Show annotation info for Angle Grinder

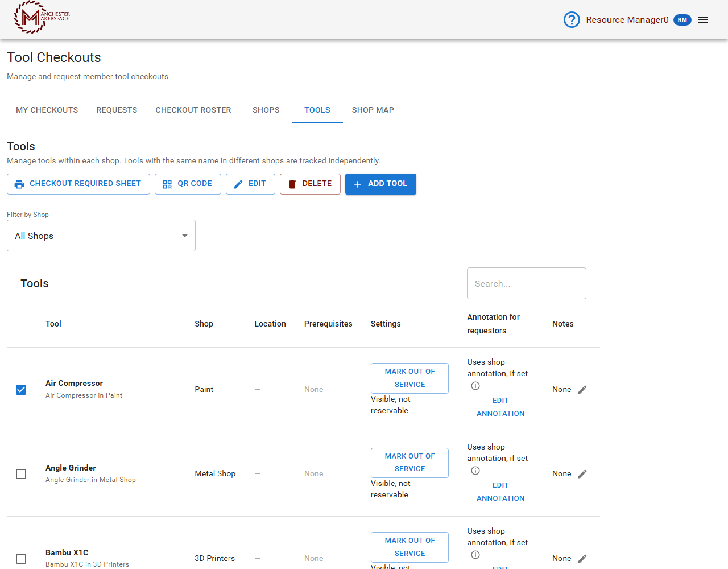click(475, 471)
